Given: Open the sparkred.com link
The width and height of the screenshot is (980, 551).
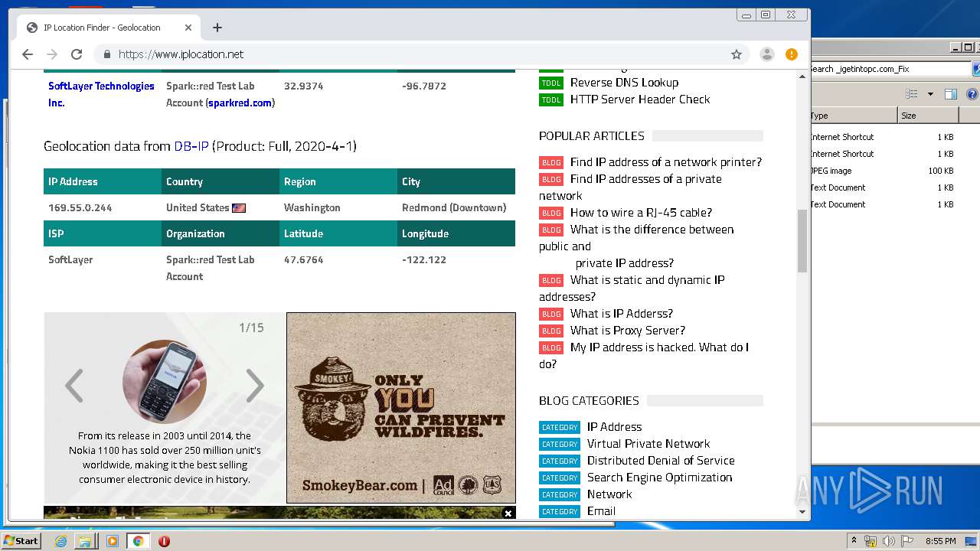Looking at the screenshot, I should (239, 103).
